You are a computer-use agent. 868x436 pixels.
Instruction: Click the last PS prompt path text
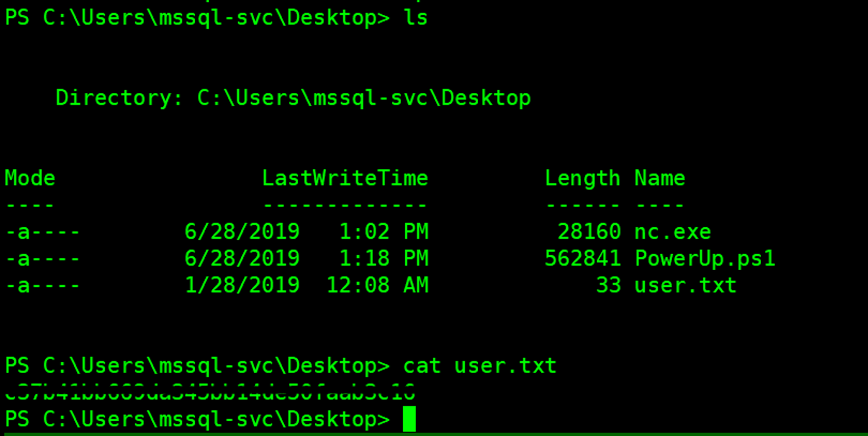pyautogui.click(x=197, y=419)
